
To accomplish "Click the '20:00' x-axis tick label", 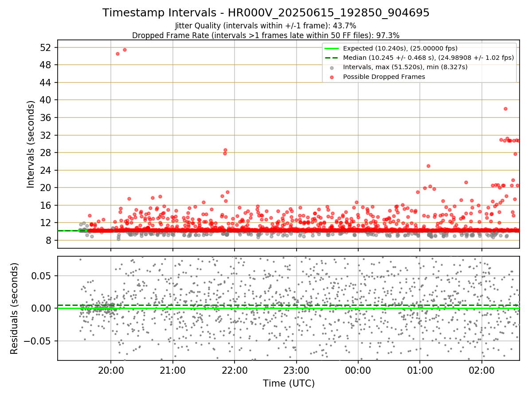I will [111, 370].
